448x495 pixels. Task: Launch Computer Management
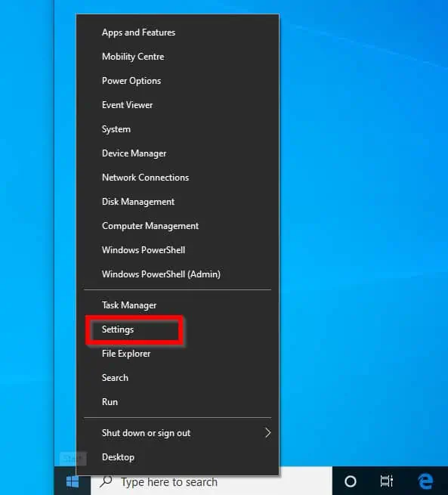point(178,226)
